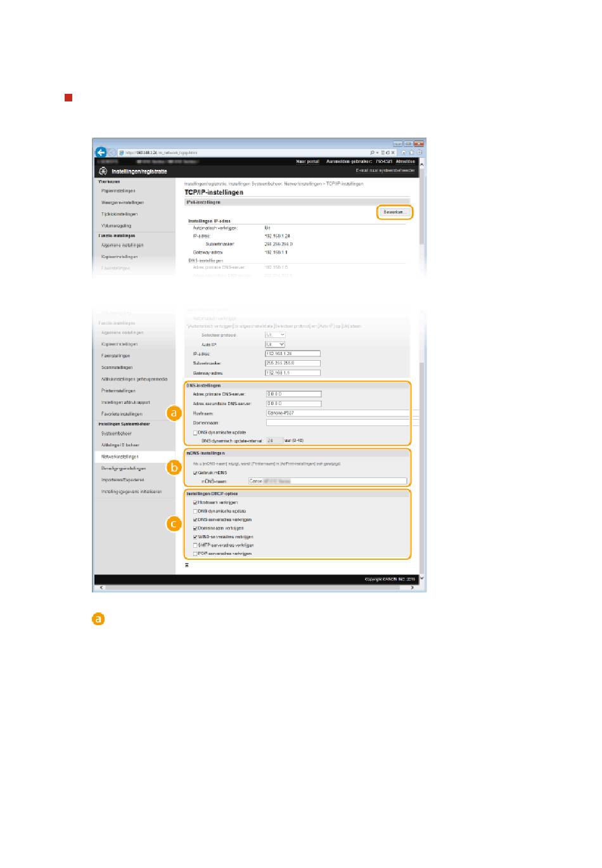Screen dimensions: 602x868
Task: Open Afdelings-ID beheer in the sidebar
Action: [x=120, y=445]
